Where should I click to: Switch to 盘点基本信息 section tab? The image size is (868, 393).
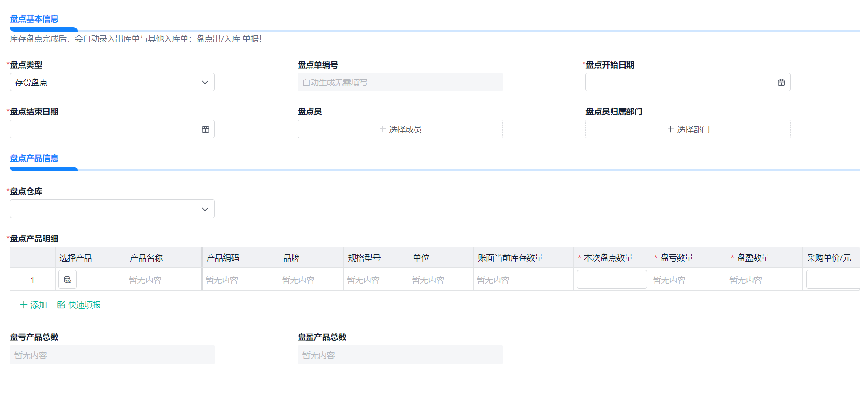[x=34, y=19]
